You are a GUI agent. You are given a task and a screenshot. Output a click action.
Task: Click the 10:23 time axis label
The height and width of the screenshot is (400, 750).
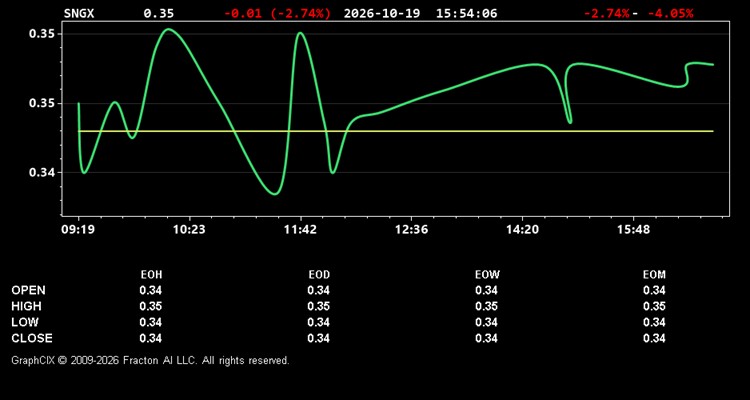click(x=189, y=230)
